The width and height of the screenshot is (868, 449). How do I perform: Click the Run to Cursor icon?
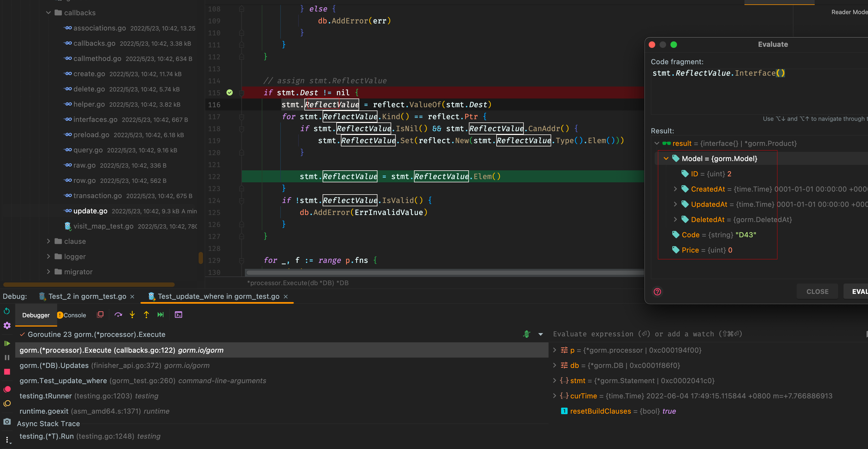coord(160,315)
